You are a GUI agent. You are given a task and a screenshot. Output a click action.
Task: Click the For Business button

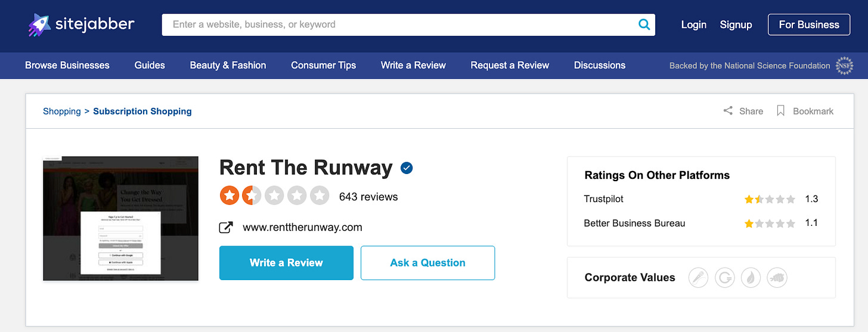[809, 24]
